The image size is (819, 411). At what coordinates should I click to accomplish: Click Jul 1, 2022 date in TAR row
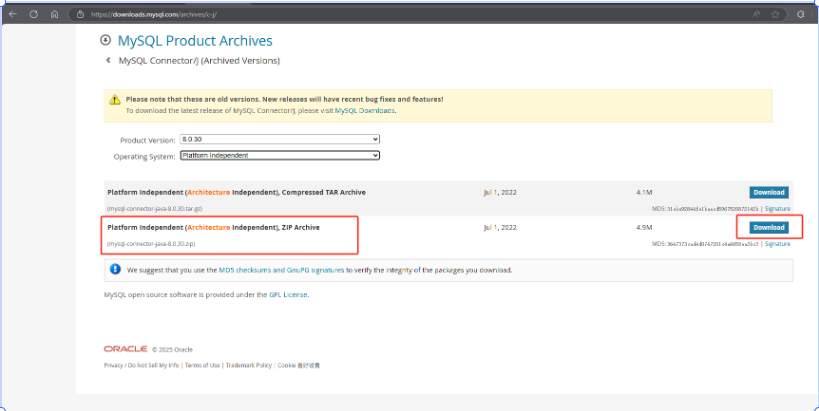pyautogui.click(x=500, y=192)
